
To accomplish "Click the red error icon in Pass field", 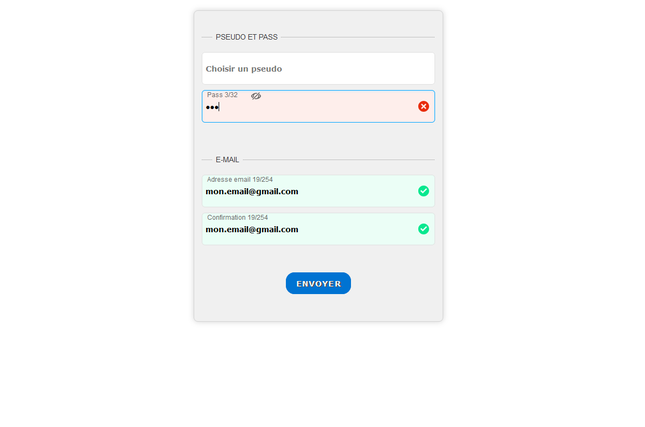I will [423, 107].
